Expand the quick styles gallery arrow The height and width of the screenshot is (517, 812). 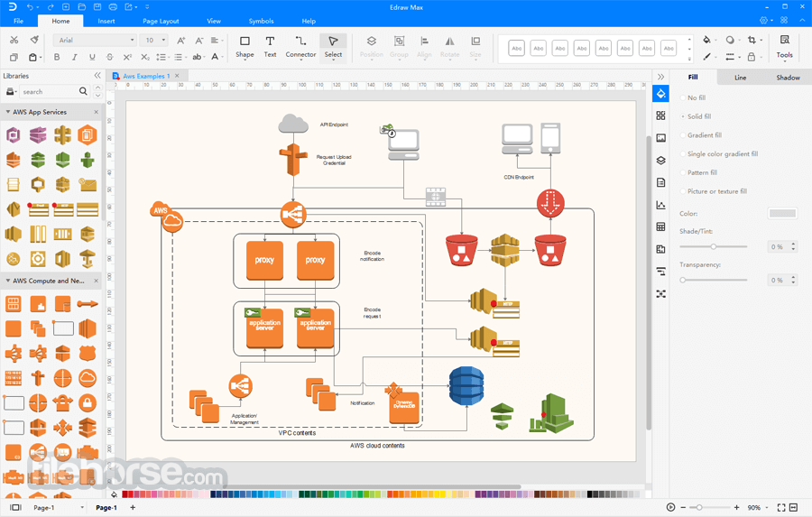(x=689, y=59)
